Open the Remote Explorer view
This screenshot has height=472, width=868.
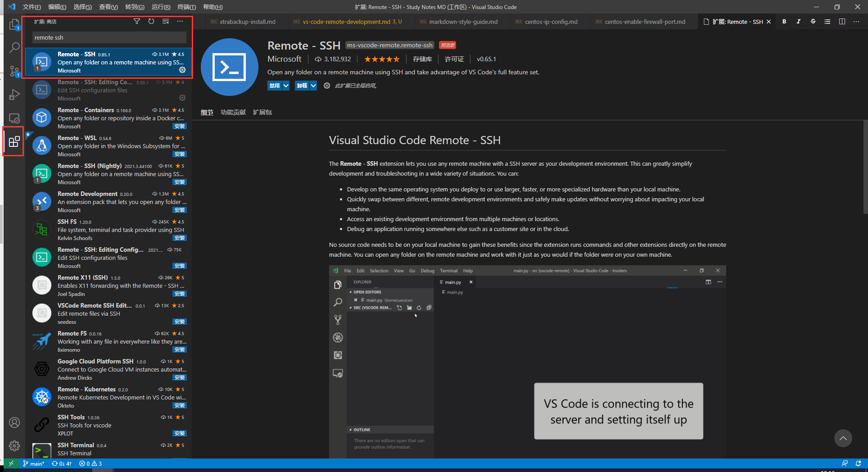pyautogui.click(x=14, y=118)
